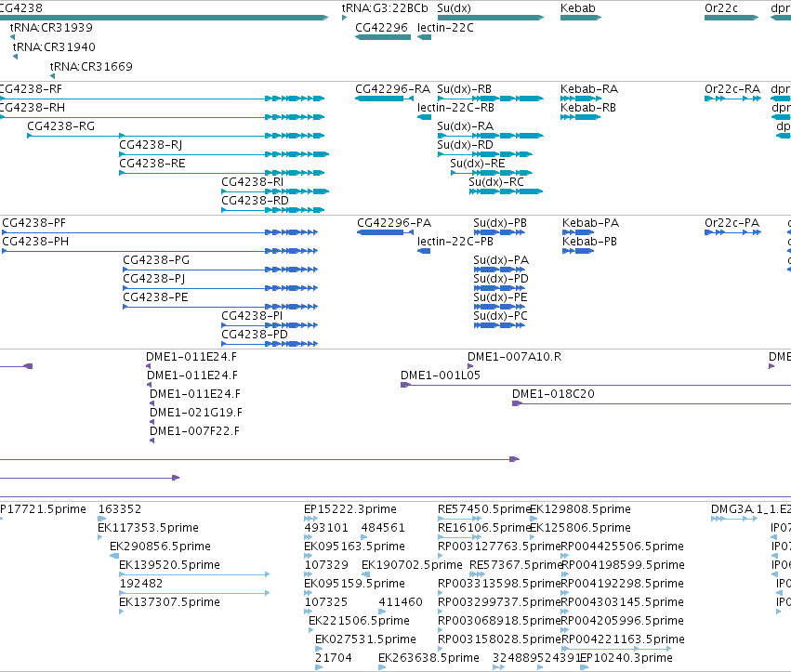The width and height of the screenshot is (791, 672).
Task: Open the Or22c-RA transcript label
Action: [732, 89]
